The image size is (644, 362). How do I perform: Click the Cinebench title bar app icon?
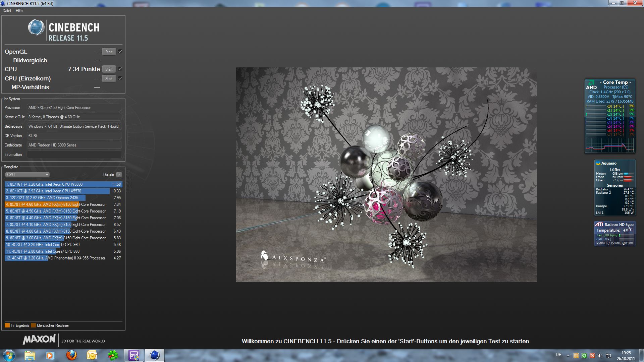pyautogui.click(x=3, y=4)
